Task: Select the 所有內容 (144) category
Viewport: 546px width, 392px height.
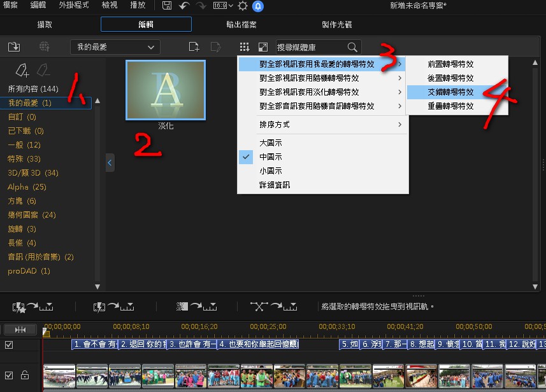Action: [33, 88]
